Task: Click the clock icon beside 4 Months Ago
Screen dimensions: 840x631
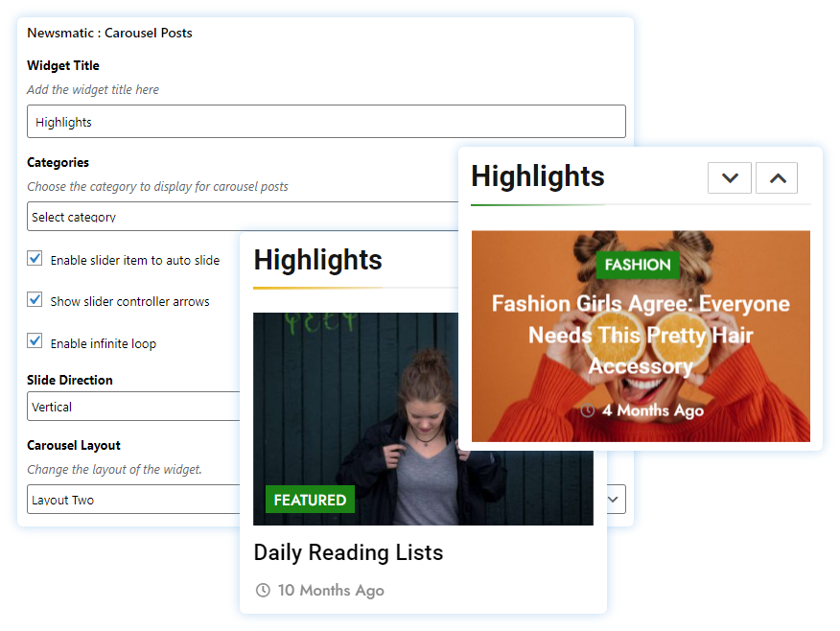Action: (588, 410)
